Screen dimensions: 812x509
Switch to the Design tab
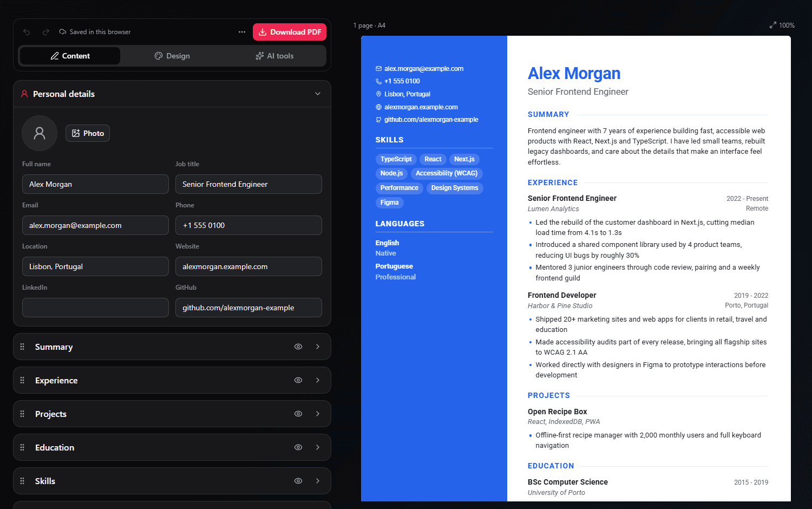tap(172, 56)
